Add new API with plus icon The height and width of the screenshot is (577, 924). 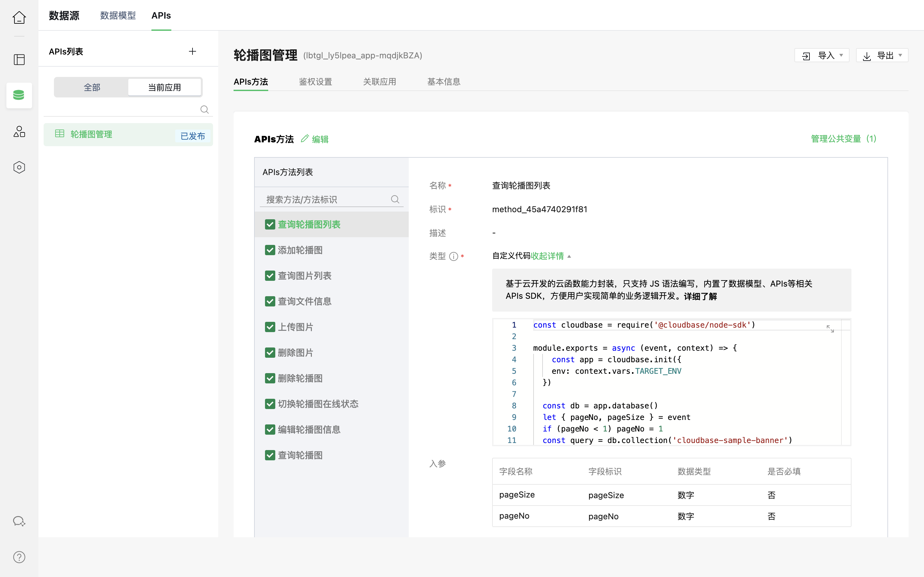193,52
